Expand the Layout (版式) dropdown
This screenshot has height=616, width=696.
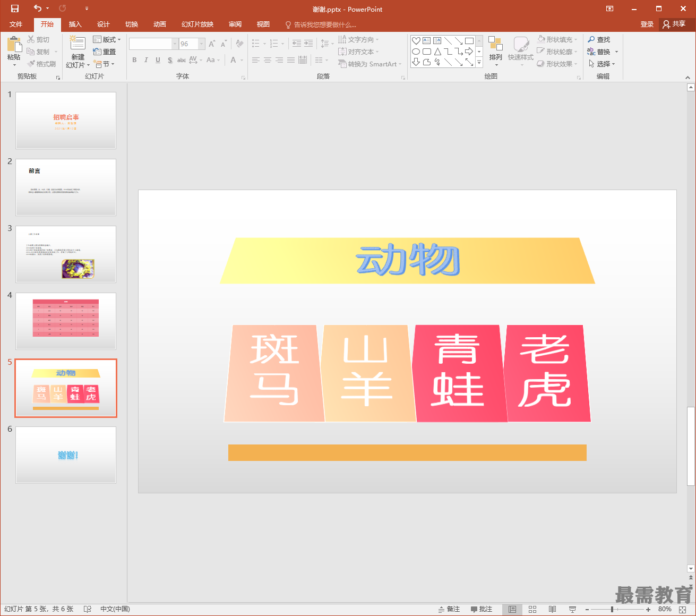coord(107,39)
